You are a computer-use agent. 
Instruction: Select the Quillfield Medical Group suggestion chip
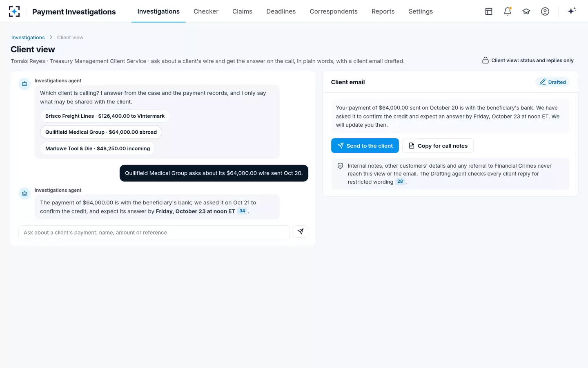pyautogui.click(x=101, y=132)
